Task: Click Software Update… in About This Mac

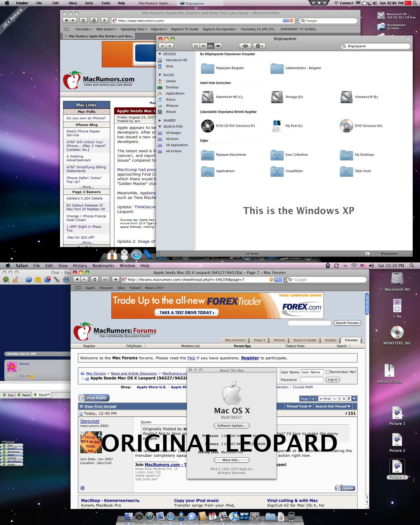Action: (232, 426)
